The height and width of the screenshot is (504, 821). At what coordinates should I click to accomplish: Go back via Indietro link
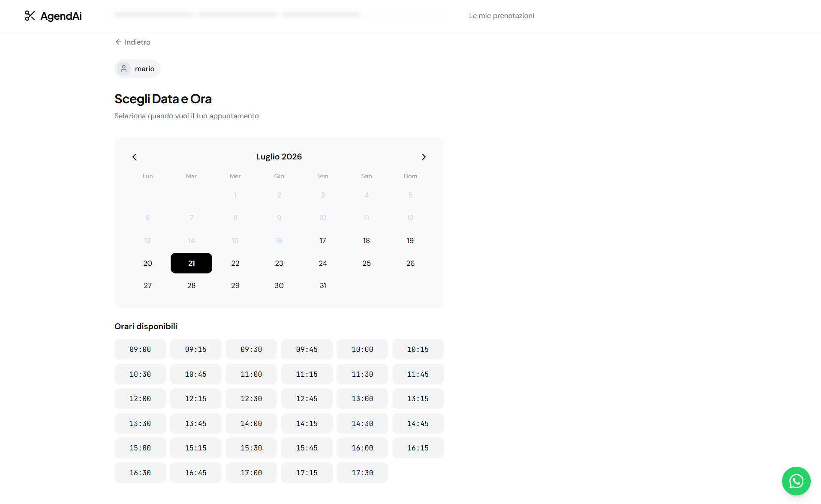click(132, 42)
